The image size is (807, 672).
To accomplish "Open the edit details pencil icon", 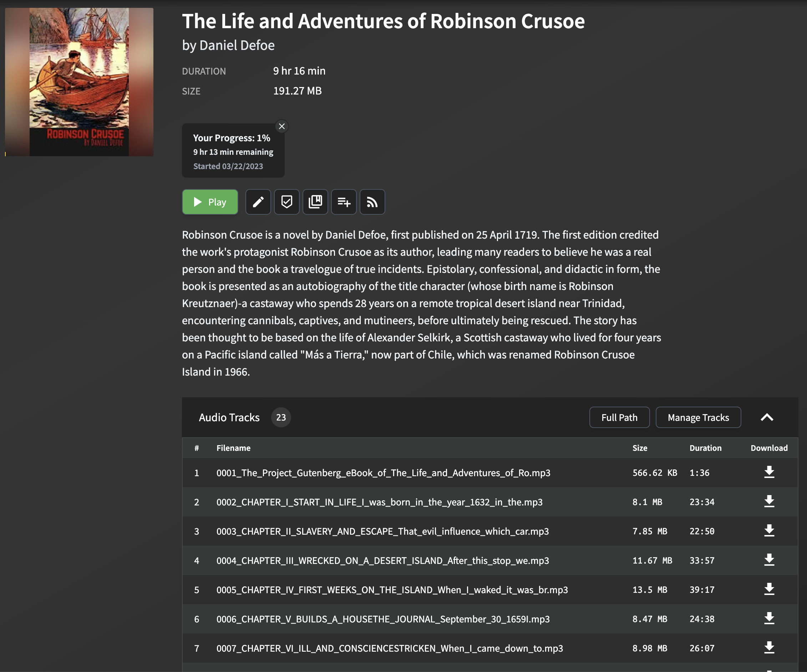I will pyautogui.click(x=258, y=202).
